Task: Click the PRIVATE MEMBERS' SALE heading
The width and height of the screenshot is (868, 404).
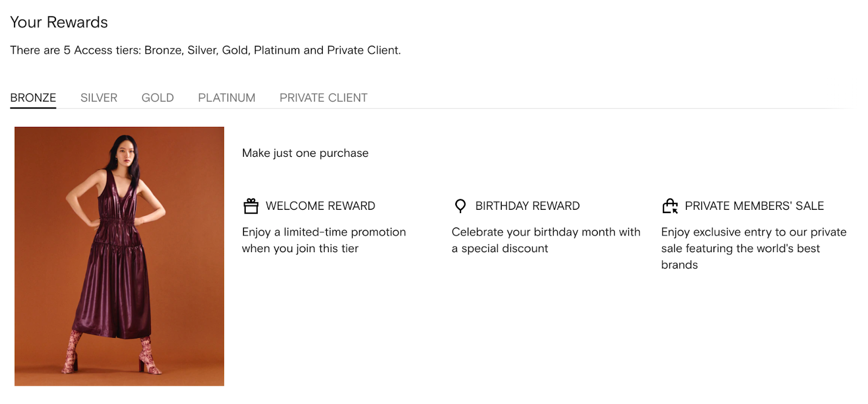Action: pyautogui.click(x=755, y=206)
